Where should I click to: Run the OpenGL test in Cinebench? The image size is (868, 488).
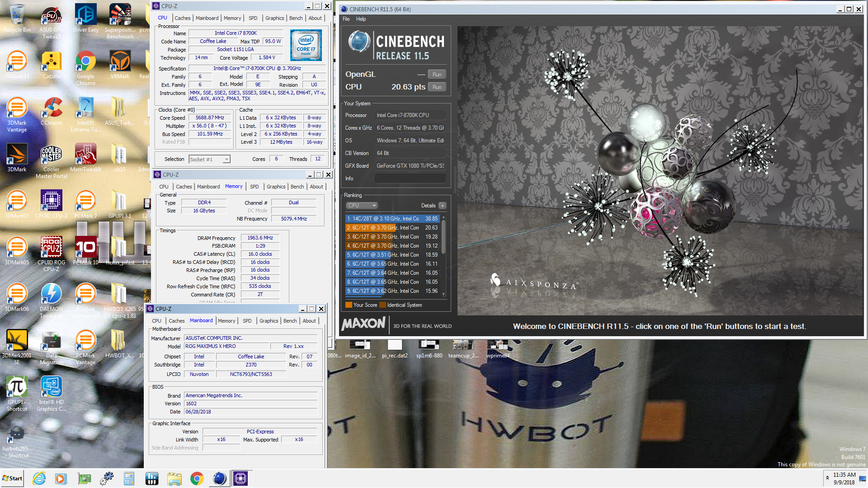(x=437, y=75)
